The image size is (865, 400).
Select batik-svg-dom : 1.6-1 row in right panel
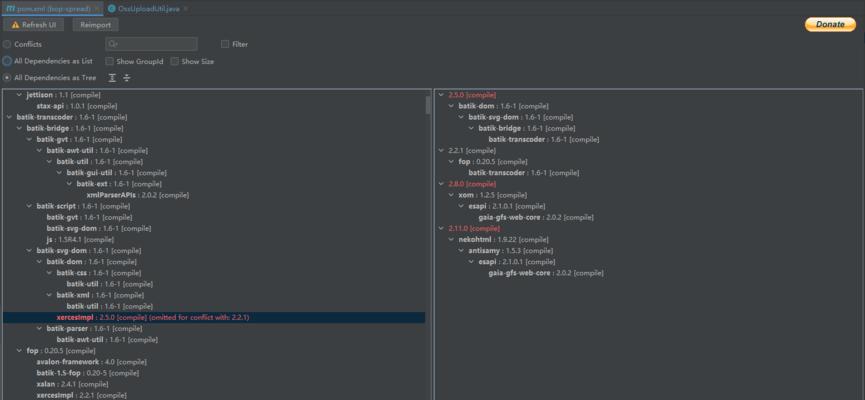pyautogui.click(x=520, y=117)
